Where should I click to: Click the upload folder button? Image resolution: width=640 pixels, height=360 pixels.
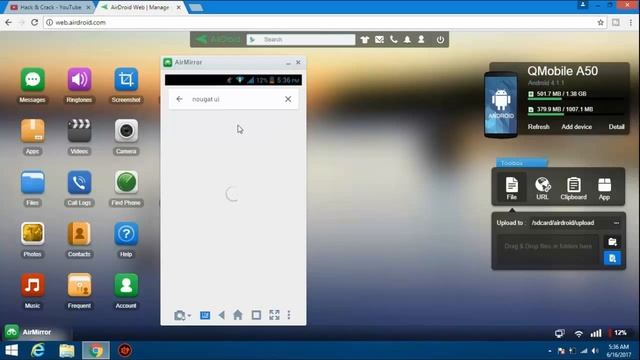click(612, 242)
